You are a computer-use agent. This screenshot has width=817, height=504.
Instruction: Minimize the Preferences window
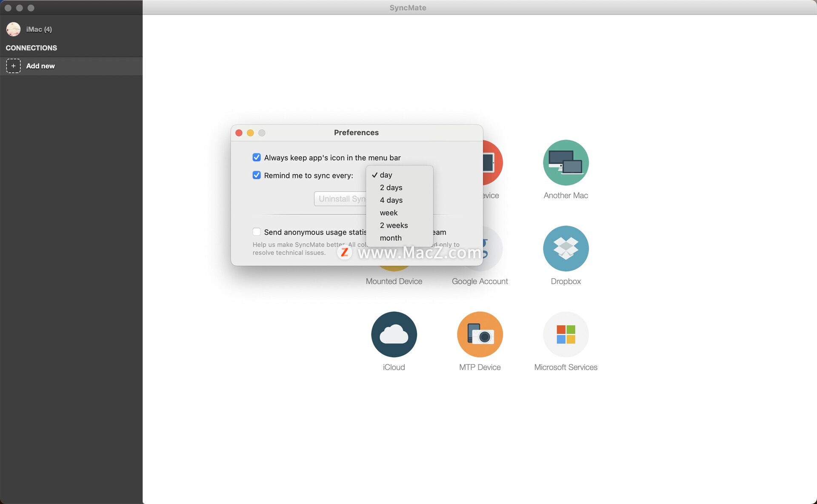(x=250, y=133)
